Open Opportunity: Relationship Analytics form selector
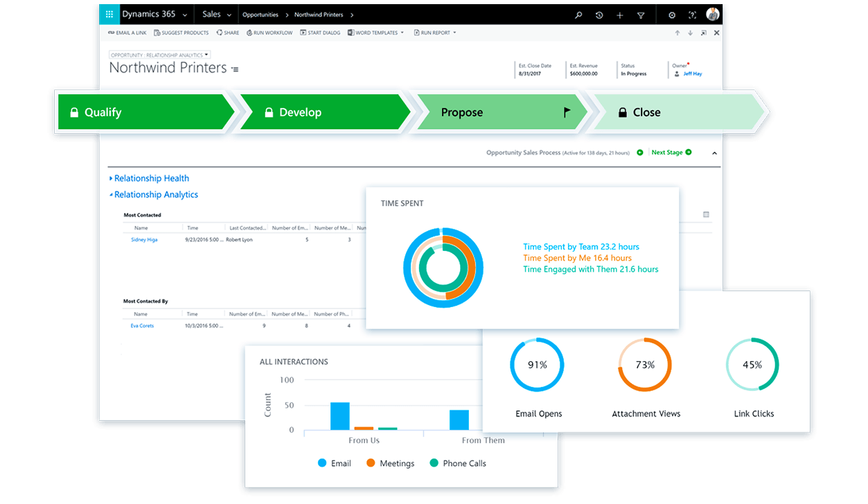 coord(159,55)
